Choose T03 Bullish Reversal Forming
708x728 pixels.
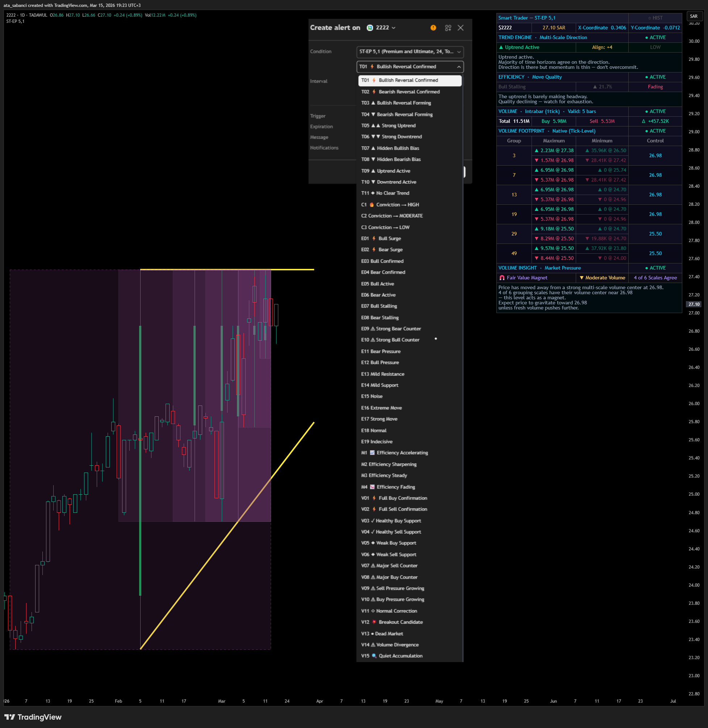410,103
